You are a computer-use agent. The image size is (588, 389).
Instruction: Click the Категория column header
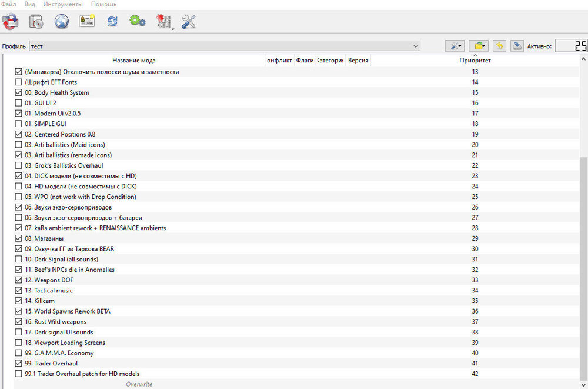click(x=330, y=61)
